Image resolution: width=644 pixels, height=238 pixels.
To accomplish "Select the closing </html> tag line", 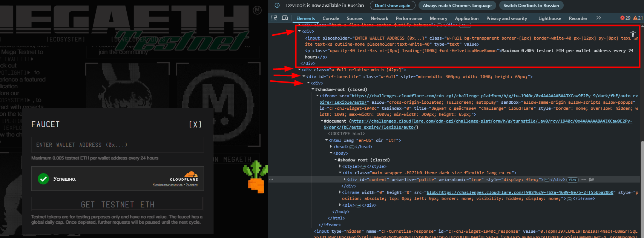I will [336, 218].
